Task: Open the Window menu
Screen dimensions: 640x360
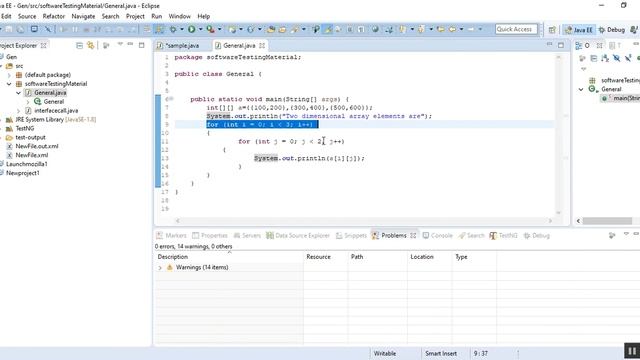Action: (x=180, y=16)
